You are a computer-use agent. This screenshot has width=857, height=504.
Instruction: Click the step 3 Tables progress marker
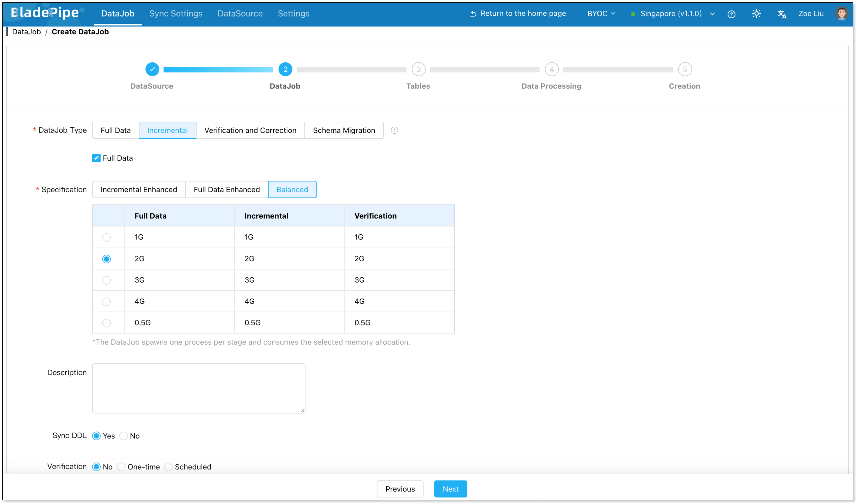coord(418,69)
